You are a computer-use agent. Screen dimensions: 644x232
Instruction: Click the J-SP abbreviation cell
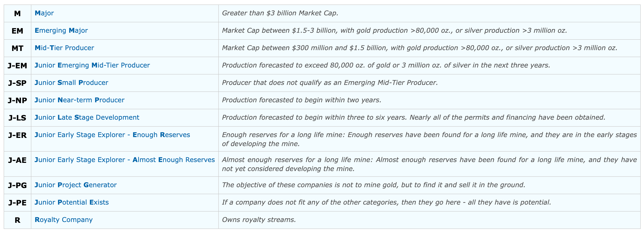click(17, 83)
